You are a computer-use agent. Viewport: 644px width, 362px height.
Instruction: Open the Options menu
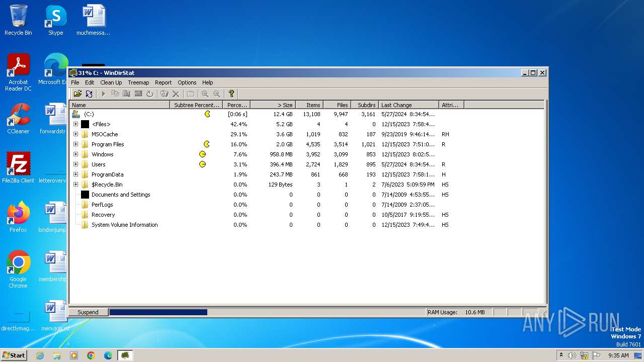[x=187, y=82]
